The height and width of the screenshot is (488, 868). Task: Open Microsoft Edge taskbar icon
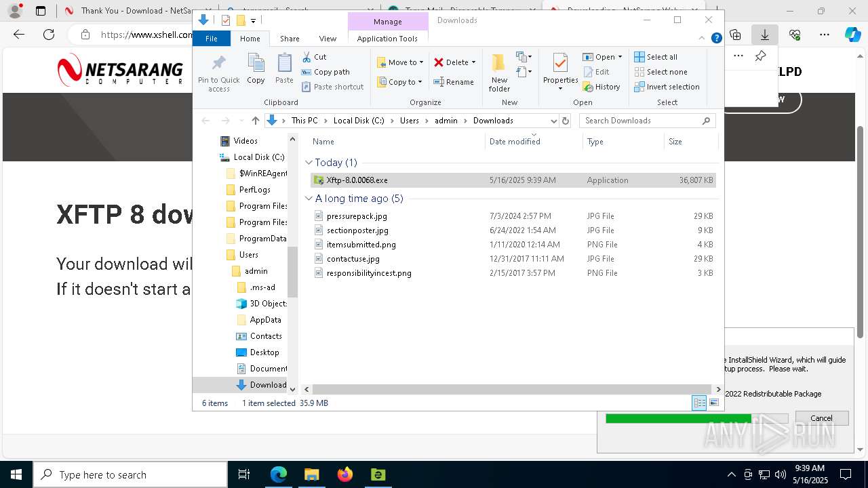click(278, 474)
